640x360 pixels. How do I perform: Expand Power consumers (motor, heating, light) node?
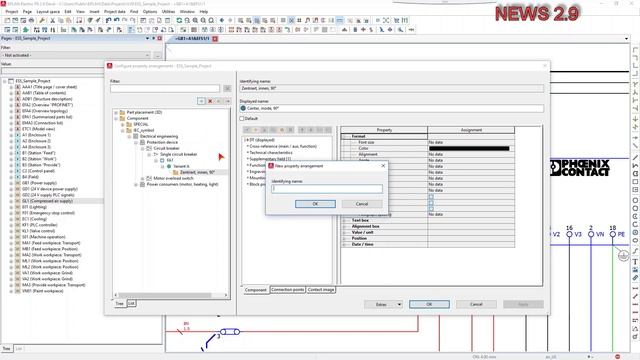[x=136, y=184]
